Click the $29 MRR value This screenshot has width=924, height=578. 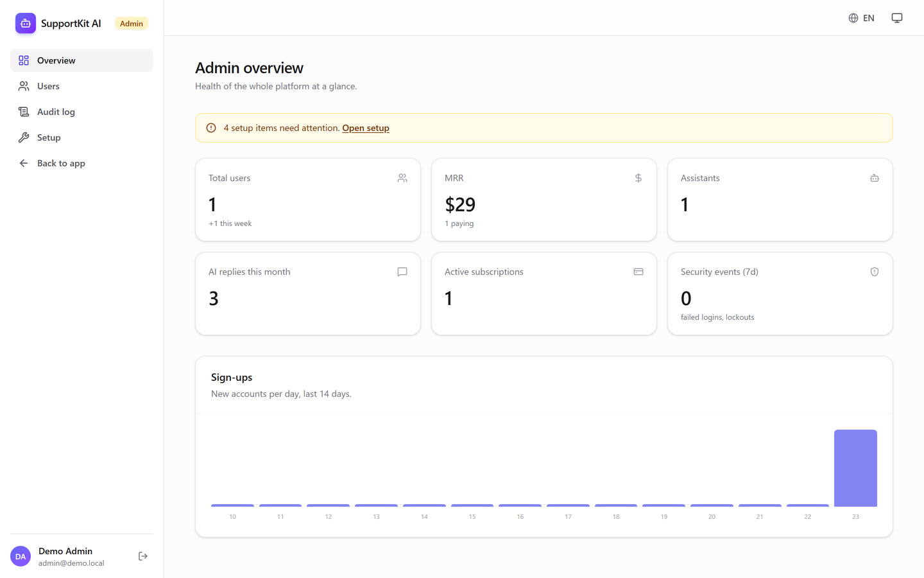tap(460, 204)
